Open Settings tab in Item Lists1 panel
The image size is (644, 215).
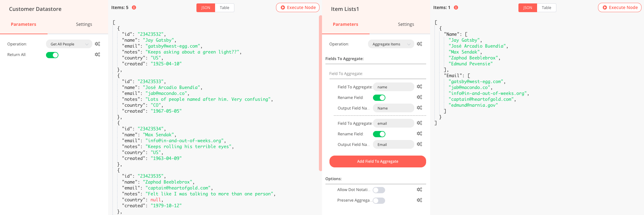pyautogui.click(x=406, y=24)
